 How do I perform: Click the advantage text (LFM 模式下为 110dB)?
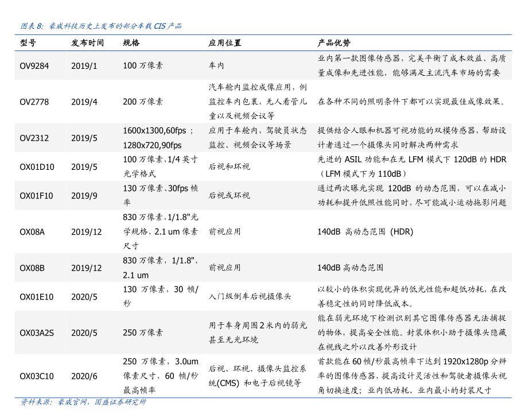pos(363,174)
